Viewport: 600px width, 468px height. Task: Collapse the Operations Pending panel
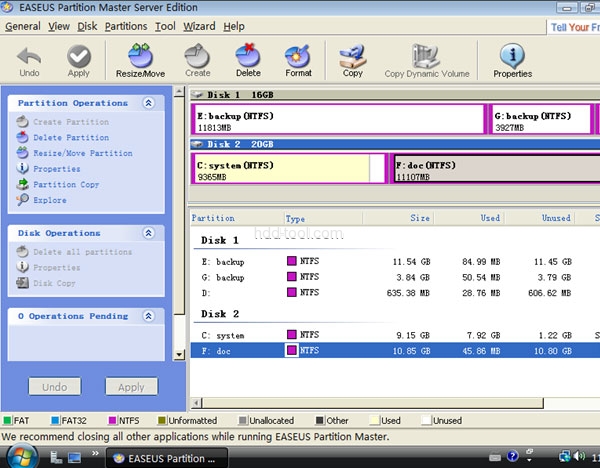(148, 316)
